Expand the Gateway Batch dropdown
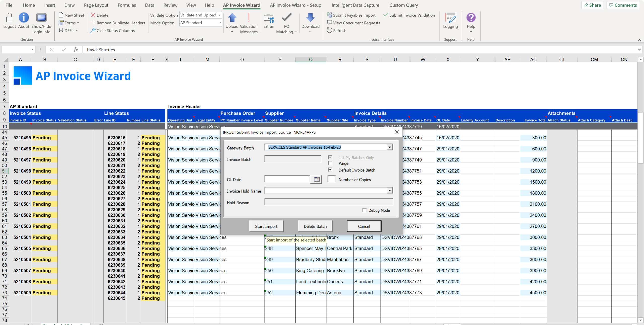Image resolution: width=644 pixels, height=325 pixels. (389, 147)
